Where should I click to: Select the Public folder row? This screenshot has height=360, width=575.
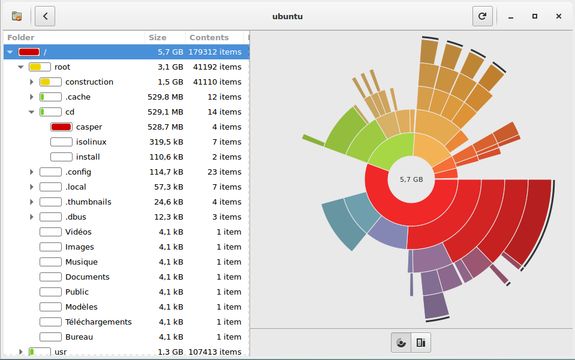click(x=126, y=292)
